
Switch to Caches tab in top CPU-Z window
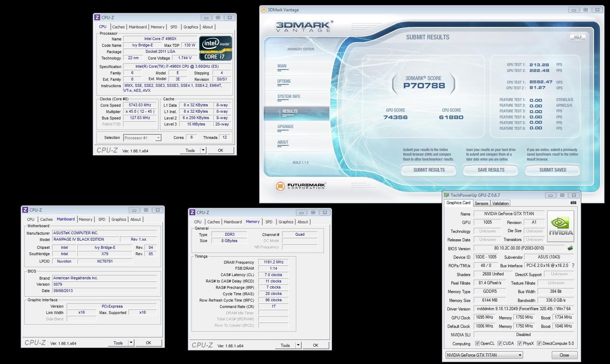[118, 27]
